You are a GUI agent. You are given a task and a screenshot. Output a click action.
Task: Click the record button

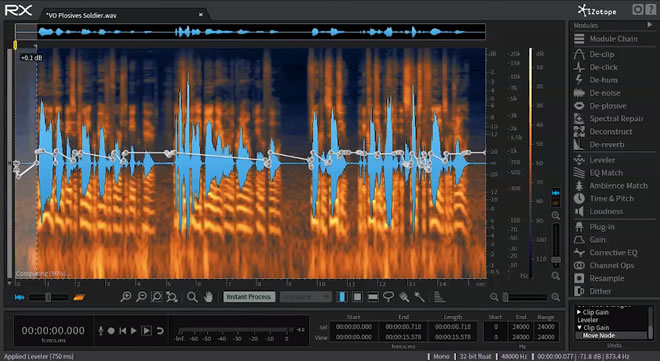[111, 331]
